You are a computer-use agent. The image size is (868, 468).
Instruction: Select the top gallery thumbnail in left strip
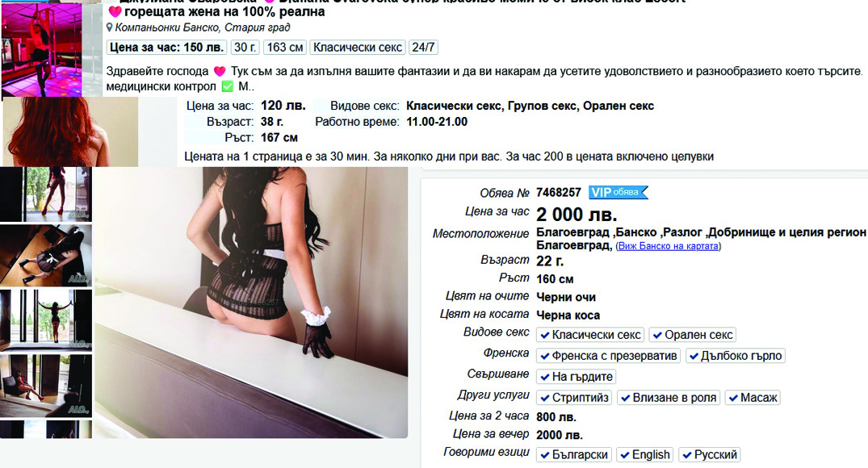46,194
